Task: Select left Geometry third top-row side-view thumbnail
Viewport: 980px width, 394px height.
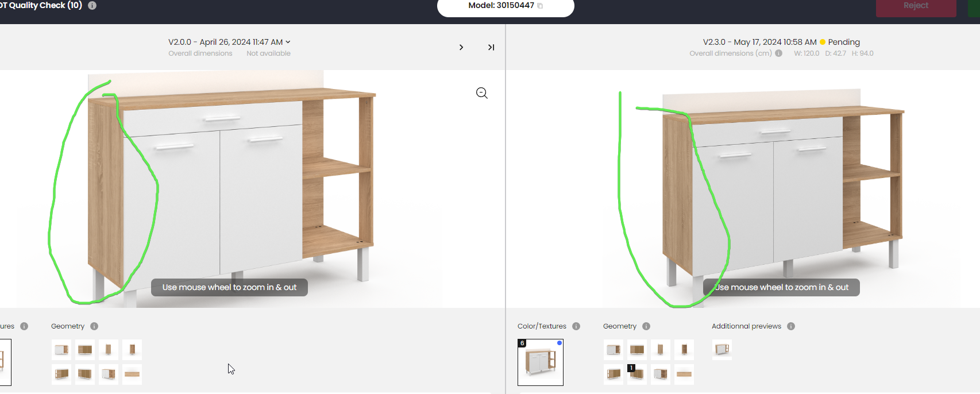Action: point(109,349)
